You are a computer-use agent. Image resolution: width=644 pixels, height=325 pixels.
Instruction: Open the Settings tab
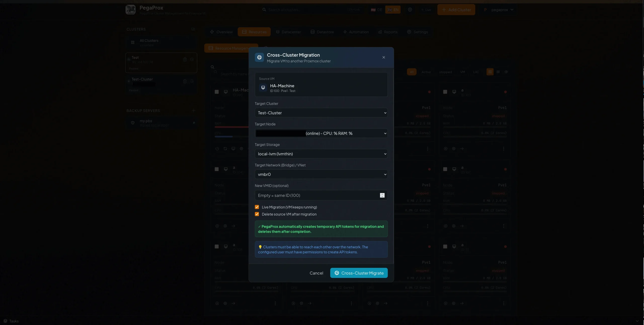[x=417, y=32]
